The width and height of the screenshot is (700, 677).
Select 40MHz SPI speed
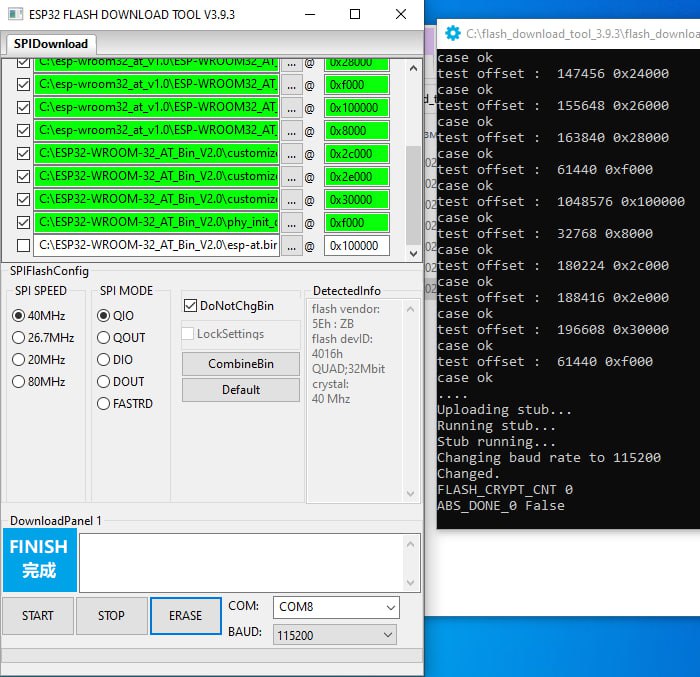(x=18, y=316)
